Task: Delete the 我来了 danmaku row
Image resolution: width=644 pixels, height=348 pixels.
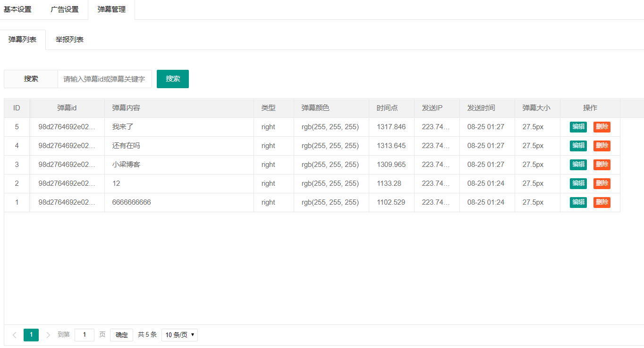Action: 602,127
